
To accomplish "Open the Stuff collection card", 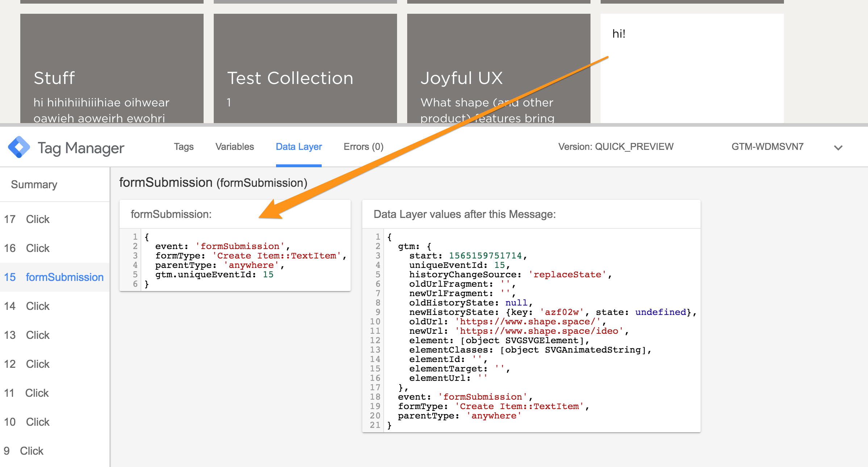I will 112,65.
